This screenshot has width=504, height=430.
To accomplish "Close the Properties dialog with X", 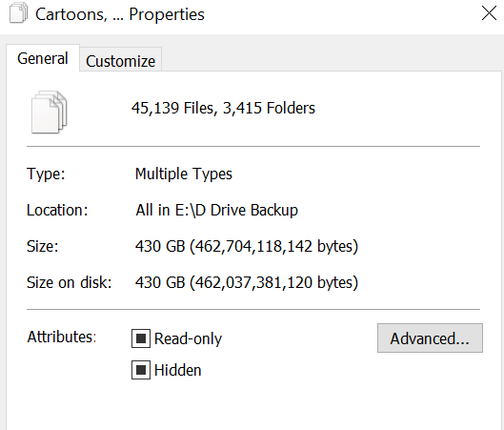I will click(489, 13).
